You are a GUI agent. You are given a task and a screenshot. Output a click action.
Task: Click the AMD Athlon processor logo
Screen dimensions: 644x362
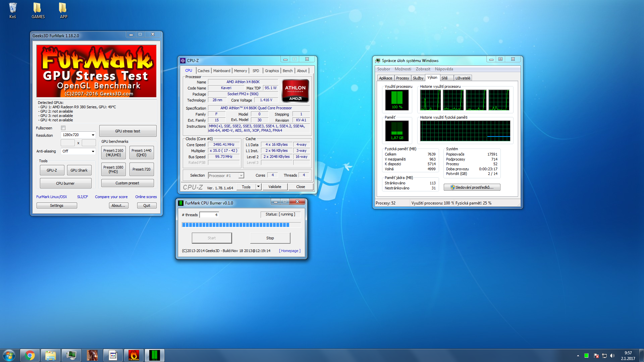295,91
